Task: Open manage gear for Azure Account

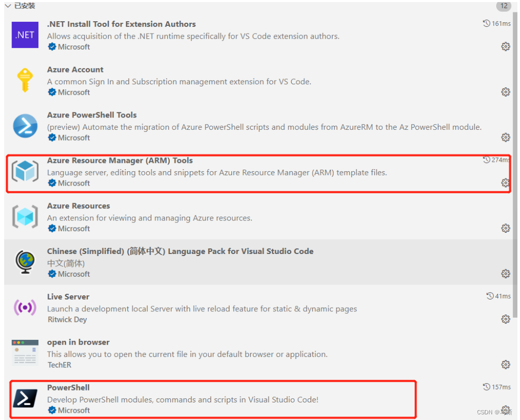Action: tap(506, 92)
